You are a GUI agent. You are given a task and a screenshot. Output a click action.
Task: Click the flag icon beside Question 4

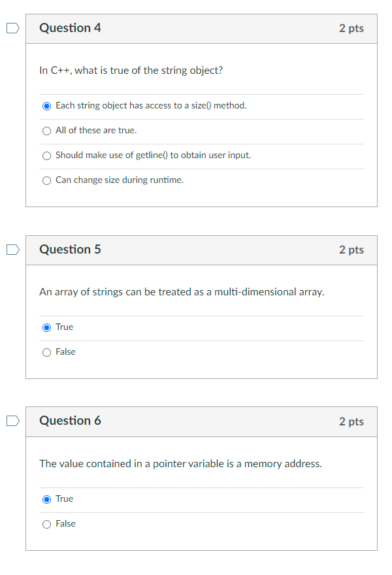click(x=11, y=27)
